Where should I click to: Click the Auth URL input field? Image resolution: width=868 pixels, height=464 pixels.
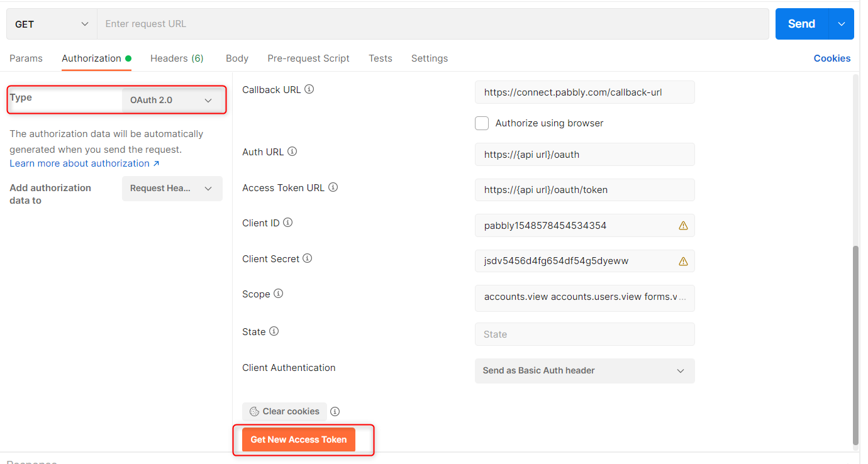[x=584, y=154]
